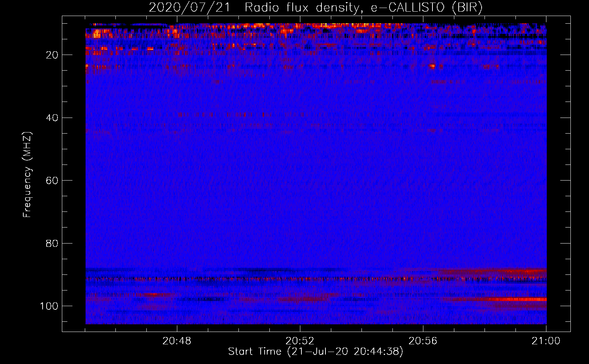Screen dimensions: 589x364
Task: Click the '80' frequency tick label
Action: [52, 243]
